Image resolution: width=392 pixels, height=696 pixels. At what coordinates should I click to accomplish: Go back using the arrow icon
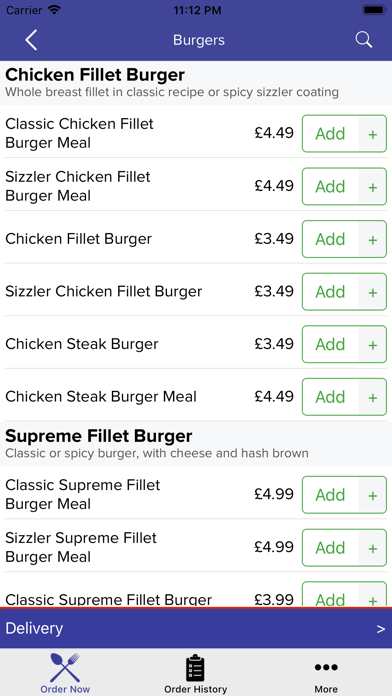coord(31,40)
